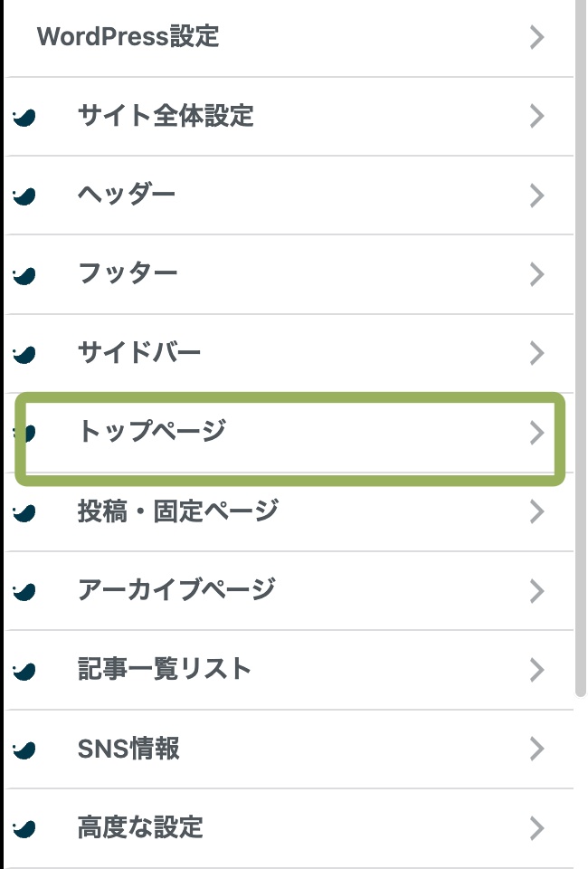Click the bird icon beside サイドバー
Image resolution: width=588 pixels, height=869 pixels.
25,353
